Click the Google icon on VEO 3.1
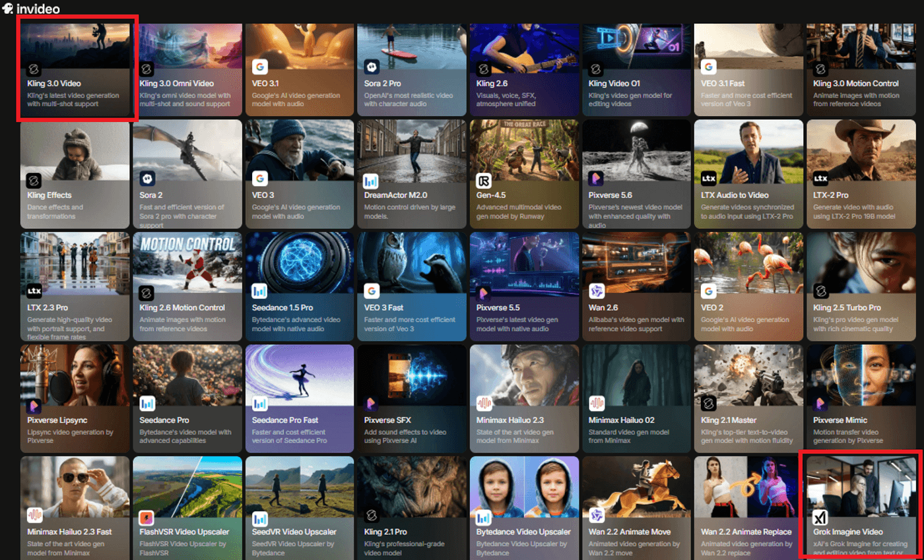The height and width of the screenshot is (560, 924). click(x=259, y=67)
